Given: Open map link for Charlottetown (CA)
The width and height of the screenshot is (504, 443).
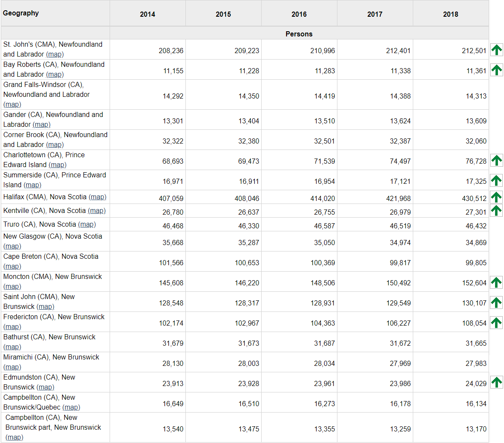Looking at the screenshot, I should tap(57, 165).
